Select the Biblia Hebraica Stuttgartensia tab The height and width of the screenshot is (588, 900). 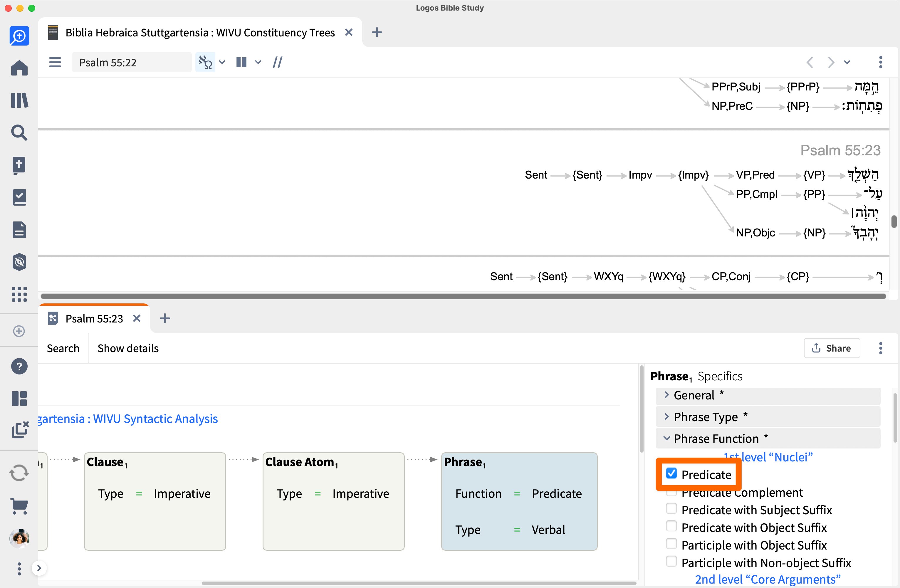[x=200, y=33]
